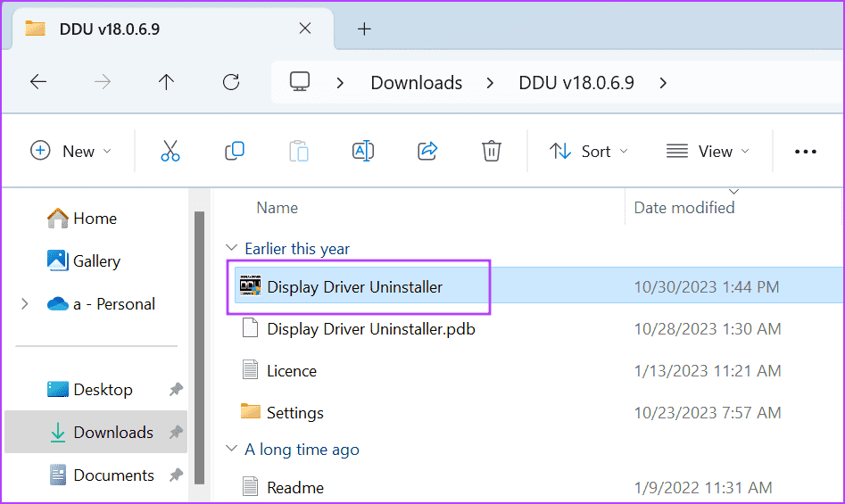Image resolution: width=845 pixels, height=504 pixels.
Task: Click the This PC monitor icon
Action: pos(300,82)
